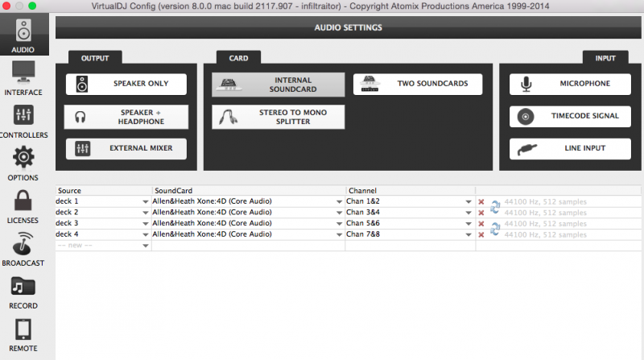
Task: Open the Licenses padlock icon
Action: coord(23,201)
